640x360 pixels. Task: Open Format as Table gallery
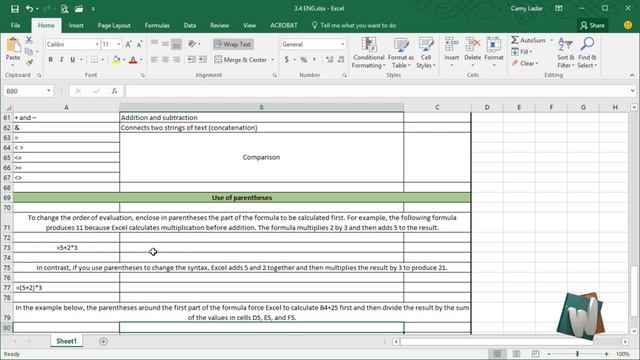[401, 53]
